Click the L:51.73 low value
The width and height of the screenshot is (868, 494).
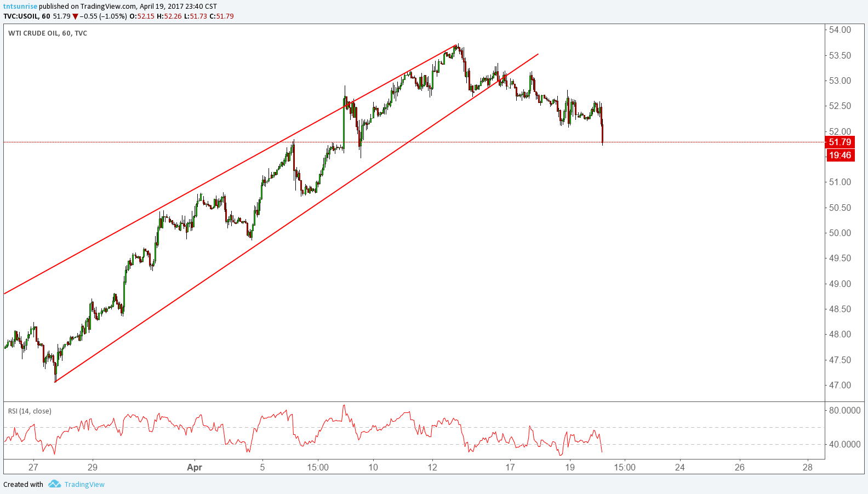(x=195, y=16)
